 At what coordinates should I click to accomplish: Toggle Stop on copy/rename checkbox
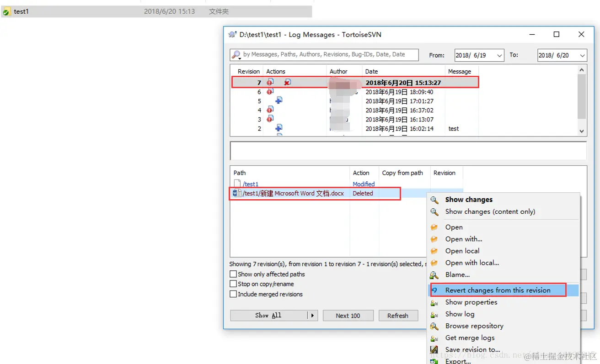tap(233, 284)
